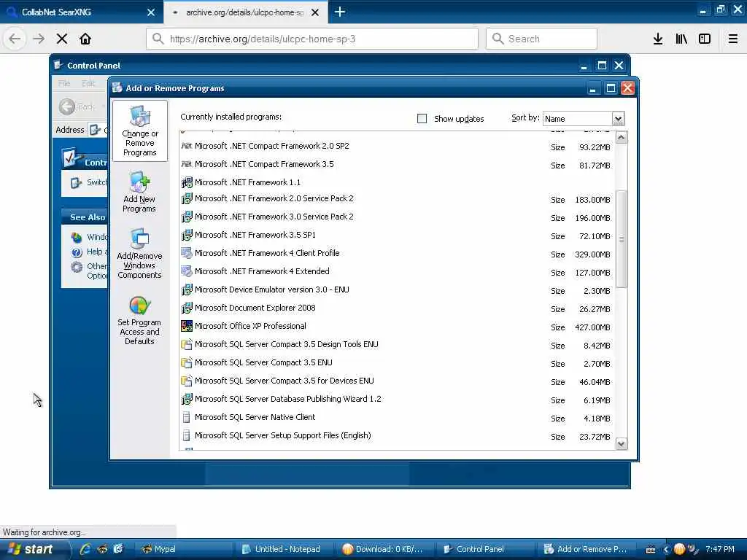Image resolution: width=747 pixels, height=560 pixels.
Task: Open Set Program Access and Defaults
Action: (139, 320)
